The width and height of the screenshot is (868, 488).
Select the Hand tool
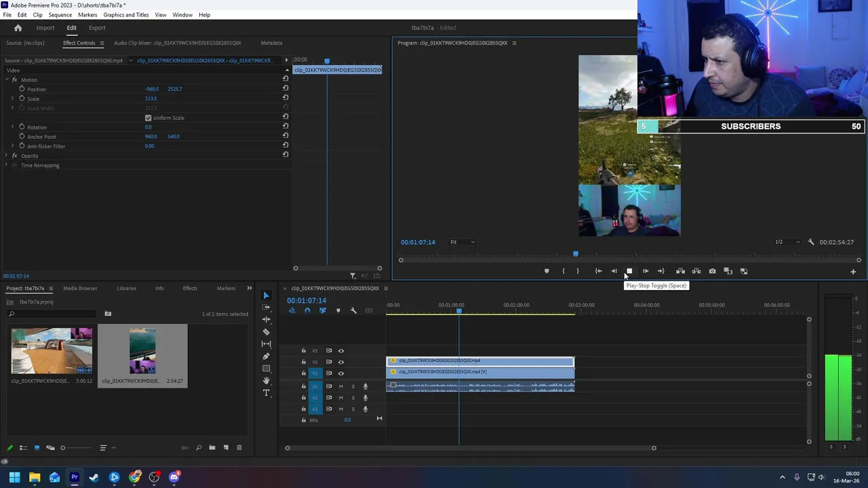(x=266, y=380)
